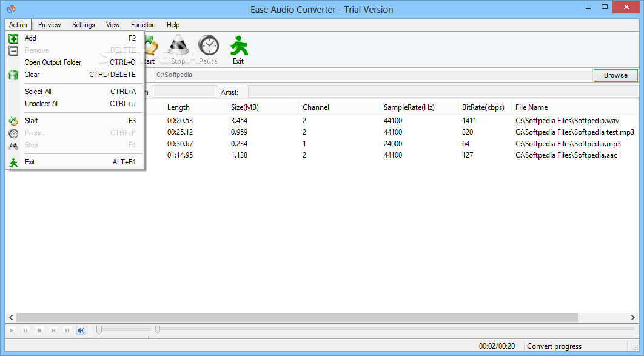The height and width of the screenshot is (356, 644).
Task: Choose Start entry in Action menu
Action: tap(76, 121)
